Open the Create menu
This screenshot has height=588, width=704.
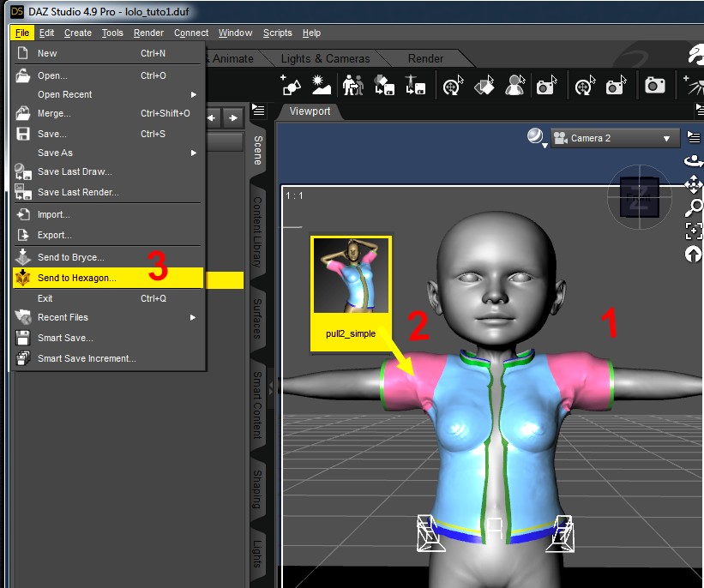[x=78, y=33]
